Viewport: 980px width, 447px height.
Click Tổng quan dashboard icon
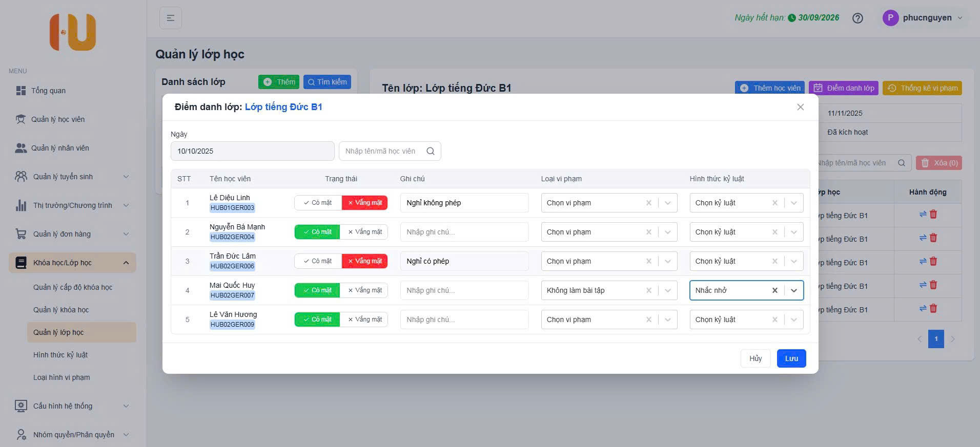pyautogui.click(x=21, y=91)
